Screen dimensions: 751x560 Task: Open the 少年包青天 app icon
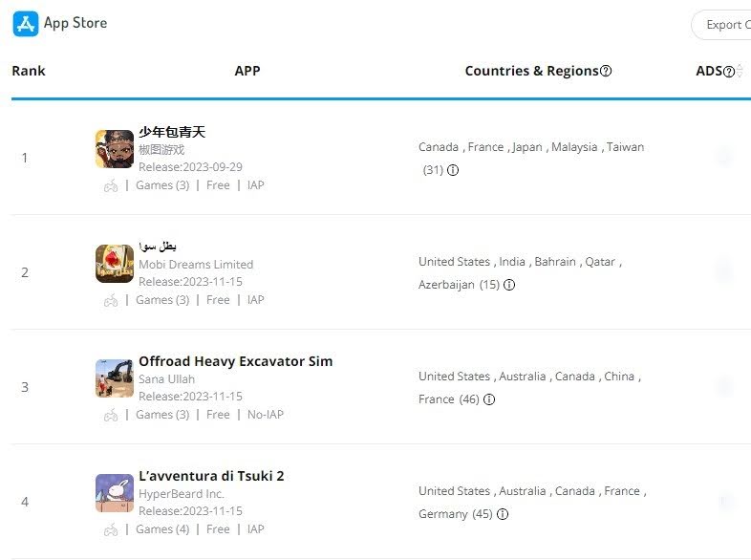click(x=115, y=149)
